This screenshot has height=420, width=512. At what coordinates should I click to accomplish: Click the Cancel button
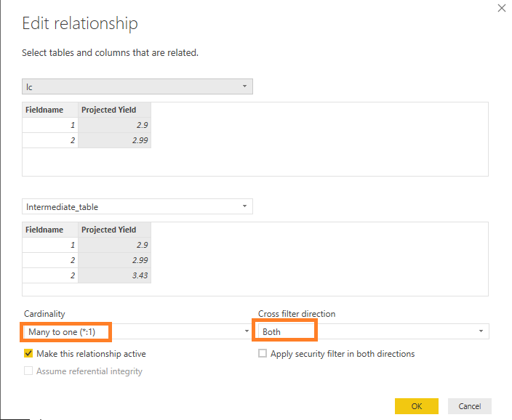pos(470,406)
